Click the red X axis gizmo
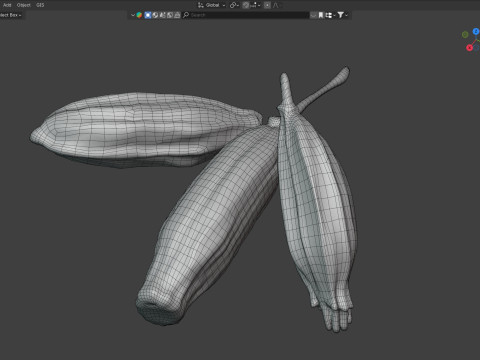This screenshot has width=480, height=360. (469, 48)
